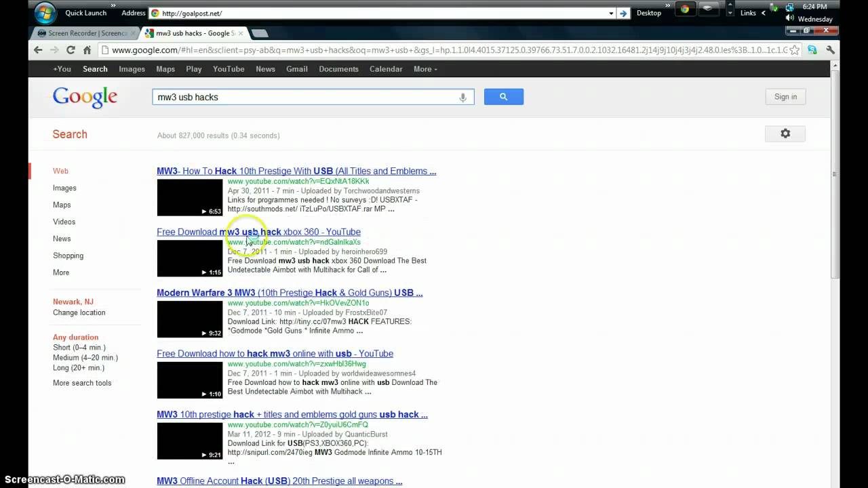Click the page icon in address bar
868x488 pixels.
click(104, 49)
